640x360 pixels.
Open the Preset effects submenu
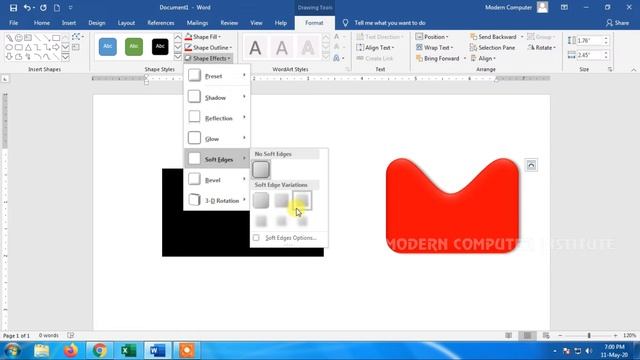(217, 76)
